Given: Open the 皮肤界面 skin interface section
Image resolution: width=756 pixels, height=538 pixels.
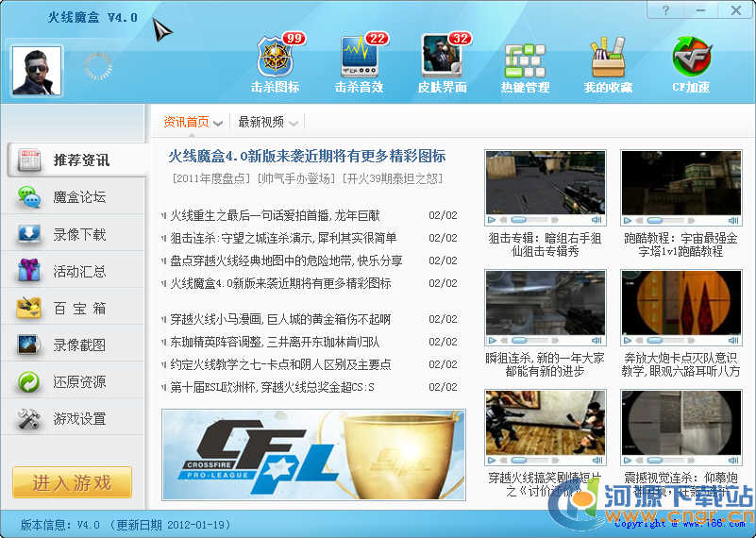Looking at the screenshot, I should coord(442,64).
